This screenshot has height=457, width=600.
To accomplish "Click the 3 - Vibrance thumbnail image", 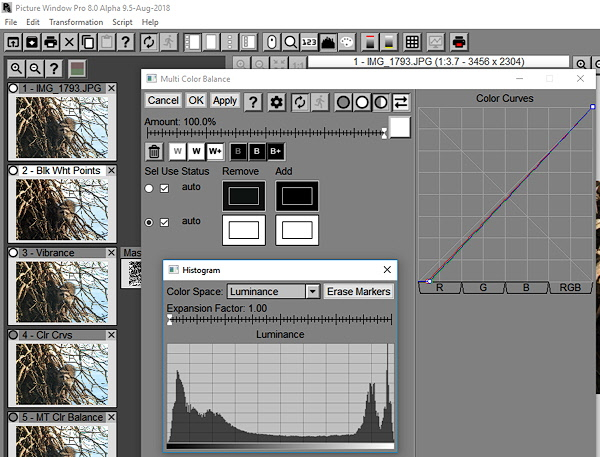I will 62,292.
